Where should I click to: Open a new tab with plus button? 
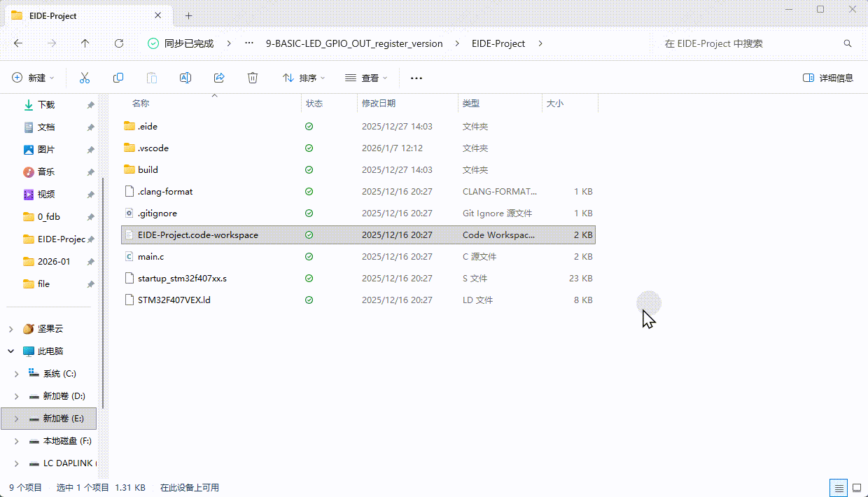coord(188,15)
